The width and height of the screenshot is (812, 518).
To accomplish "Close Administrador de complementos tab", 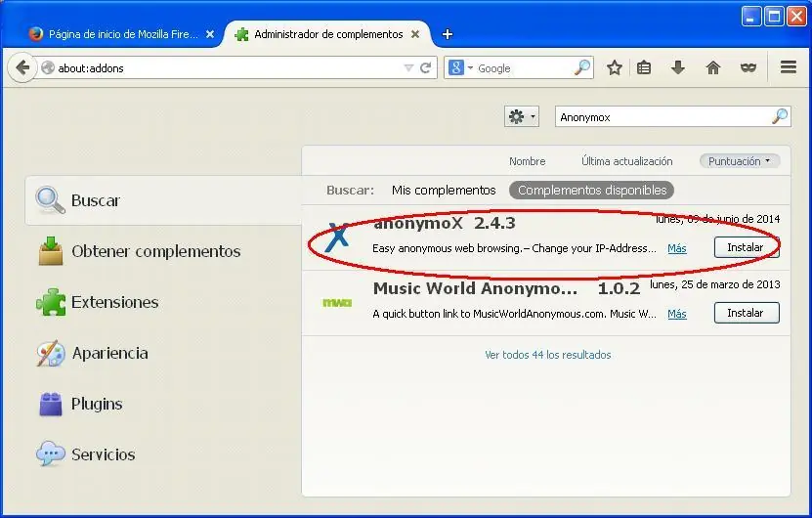I will click(x=415, y=34).
